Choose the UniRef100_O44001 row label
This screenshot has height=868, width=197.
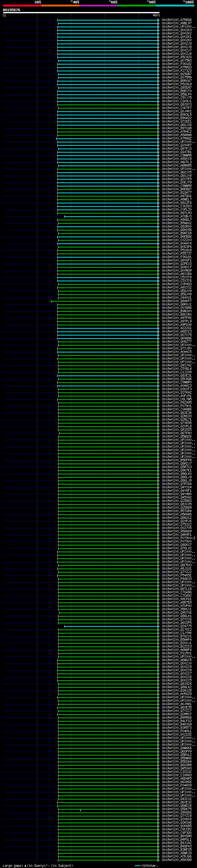tap(176, 297)
